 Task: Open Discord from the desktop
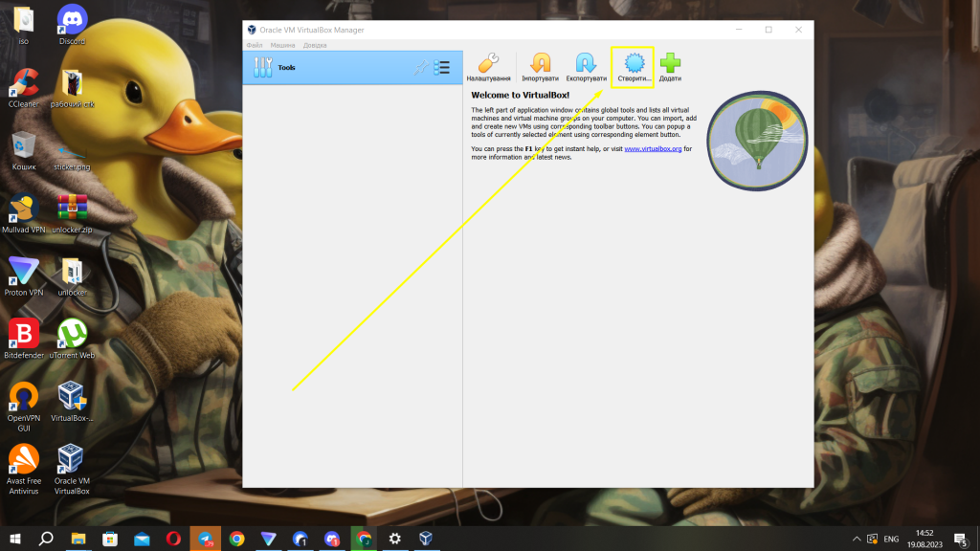(x=71, y=21)
